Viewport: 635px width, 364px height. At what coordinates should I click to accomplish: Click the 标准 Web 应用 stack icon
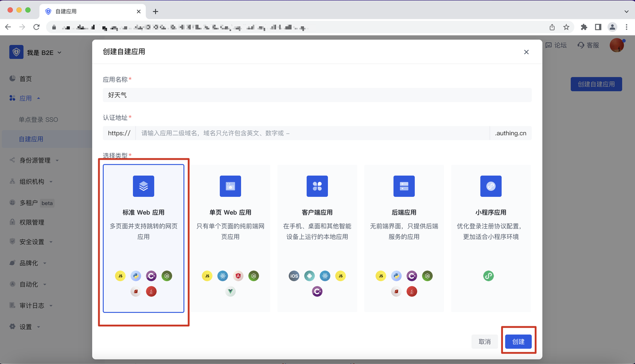click(143, 186)
